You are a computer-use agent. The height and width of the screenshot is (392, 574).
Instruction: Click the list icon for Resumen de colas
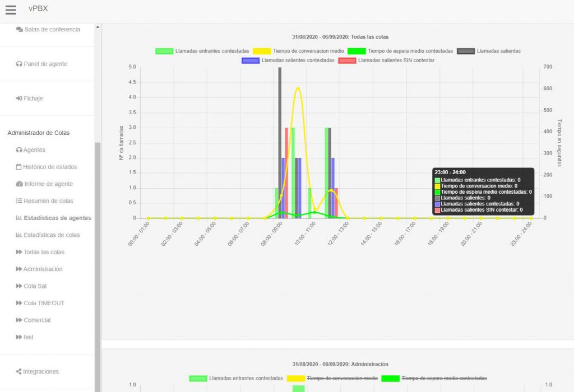click(19, 201)
